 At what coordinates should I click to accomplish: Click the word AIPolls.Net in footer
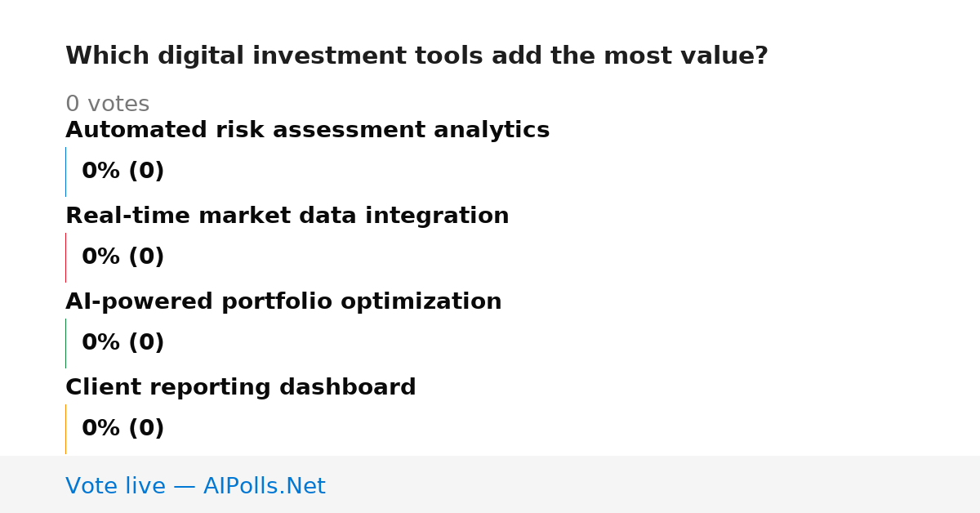[x=264, y=486]
